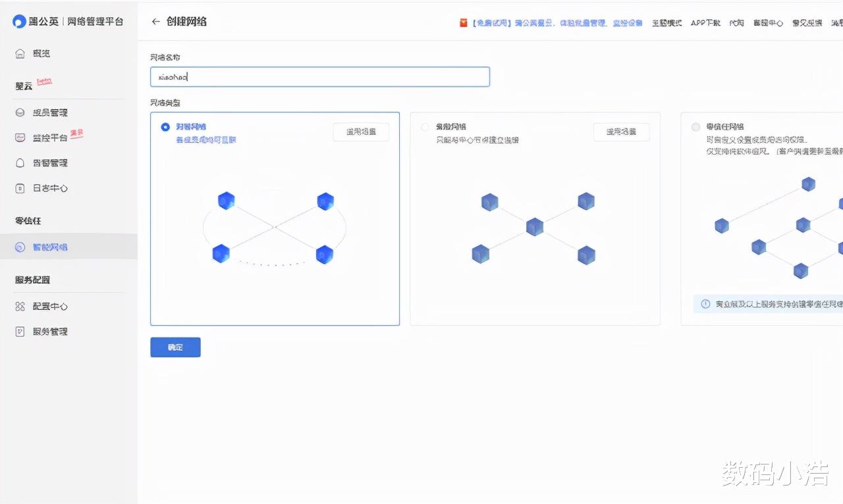Select the 对等网络 radio option

pyautogui.click(x=165, y=127)
